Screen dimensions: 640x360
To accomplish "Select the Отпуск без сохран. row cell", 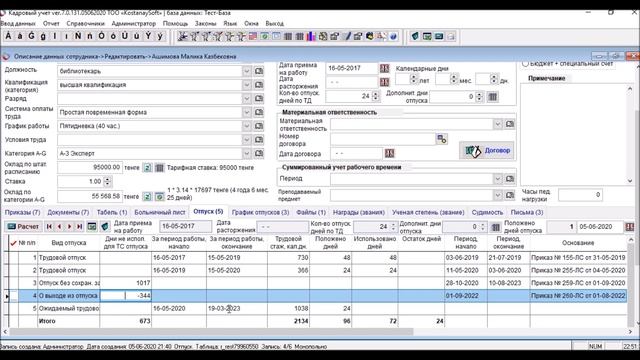I will click(x=69, y=283).
